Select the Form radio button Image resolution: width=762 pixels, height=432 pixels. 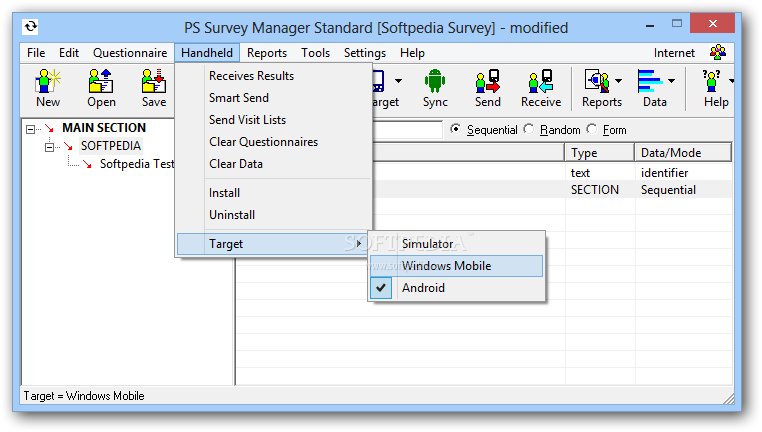(591, 129)
